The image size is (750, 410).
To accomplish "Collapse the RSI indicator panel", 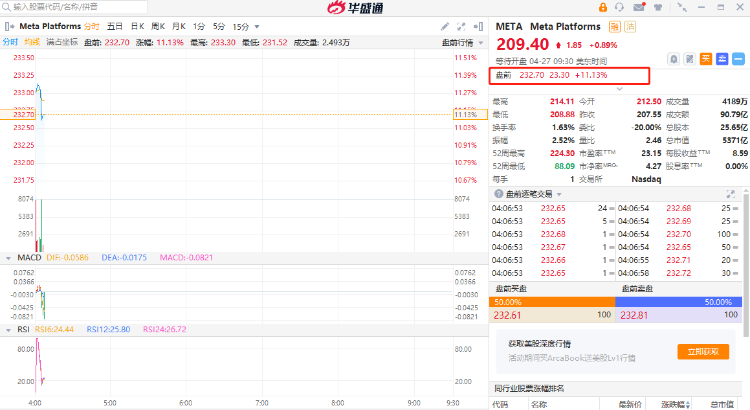I will (x=8, y=330).
